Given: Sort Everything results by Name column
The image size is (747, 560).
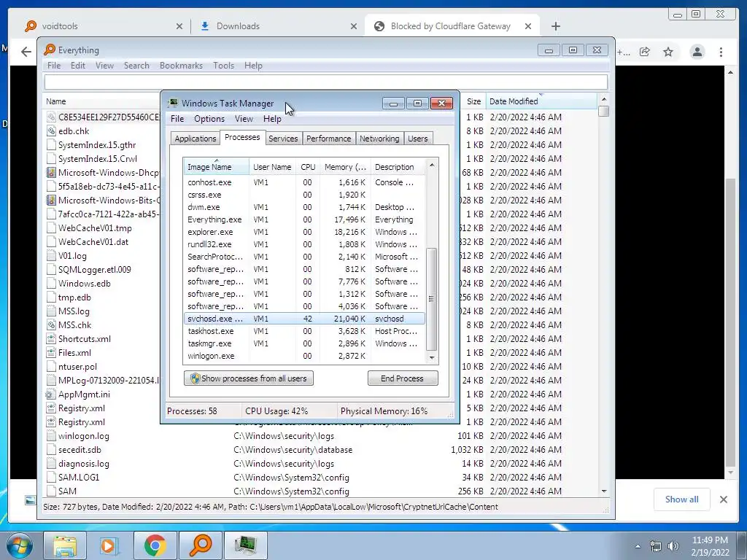Looking at the screenshot, I should pyautogui.click(x=101, y=101).
